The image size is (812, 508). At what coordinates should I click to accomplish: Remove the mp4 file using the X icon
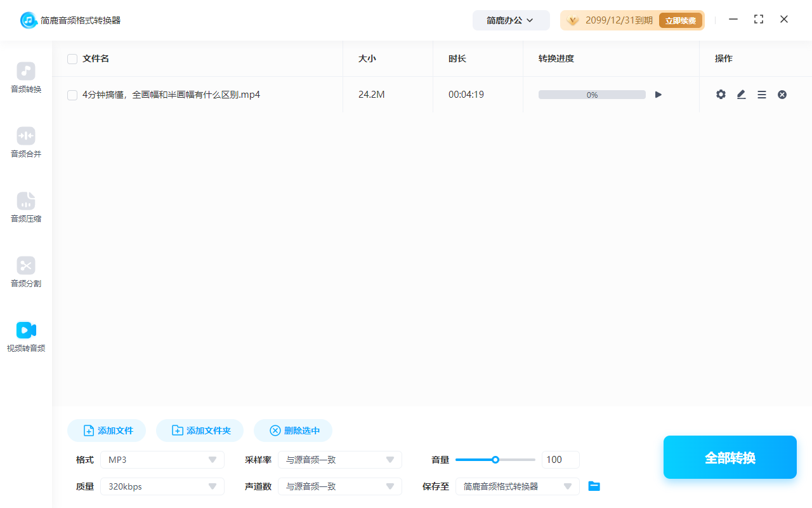(782, 94)
